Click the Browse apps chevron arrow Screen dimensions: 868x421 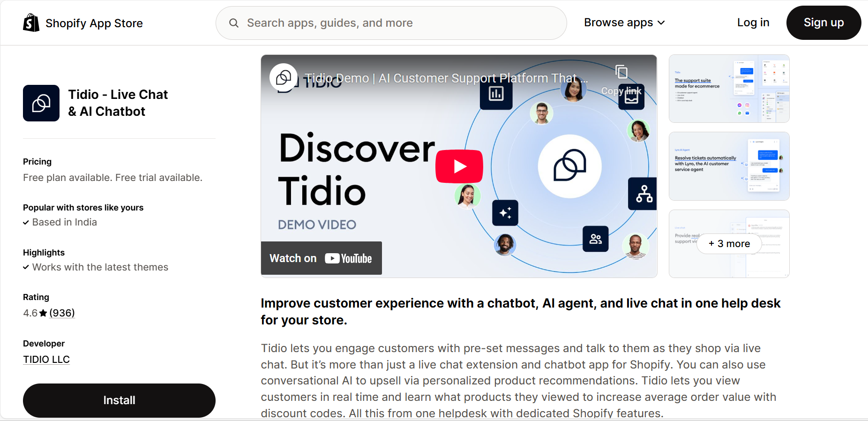pyautogui.click(x=661, y=23)
